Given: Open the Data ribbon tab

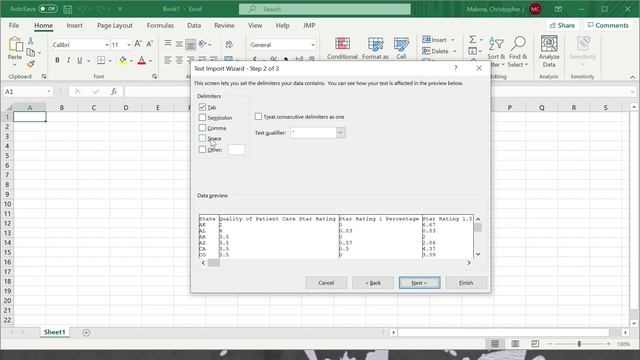Looking at the screenshot, I should pos(194,25).
